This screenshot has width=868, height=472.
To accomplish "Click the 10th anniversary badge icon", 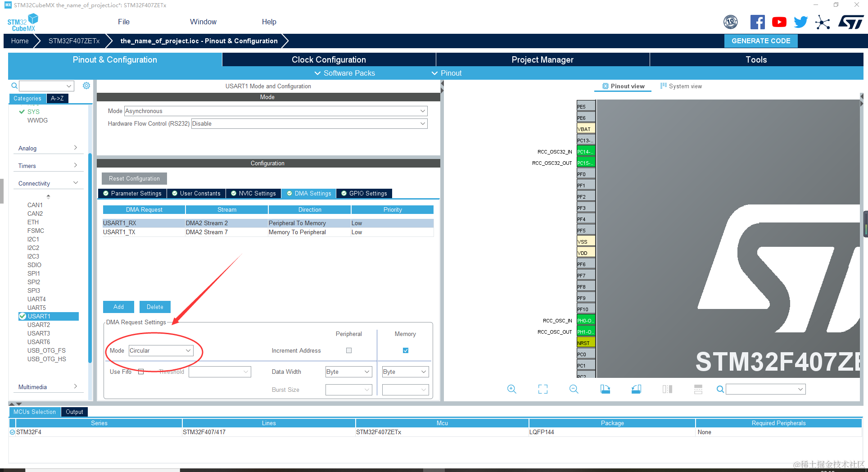I will point(731,22).
